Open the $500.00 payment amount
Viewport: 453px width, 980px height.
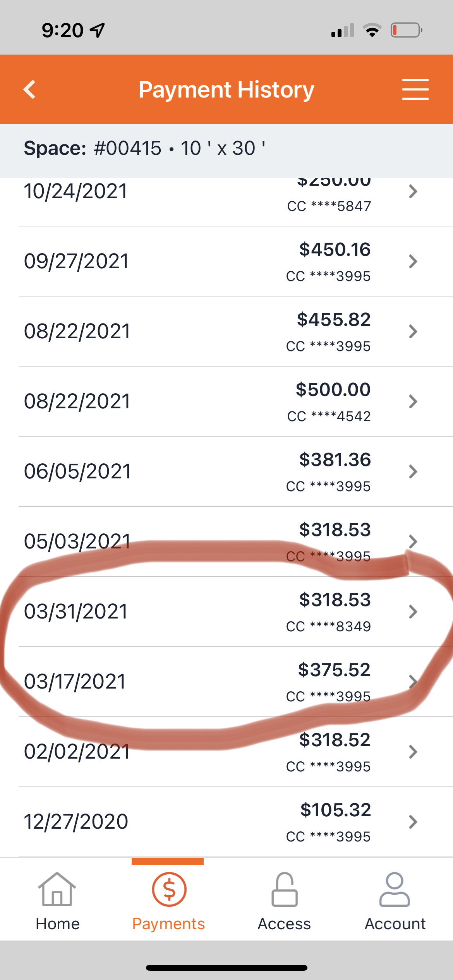coord(333,390)
